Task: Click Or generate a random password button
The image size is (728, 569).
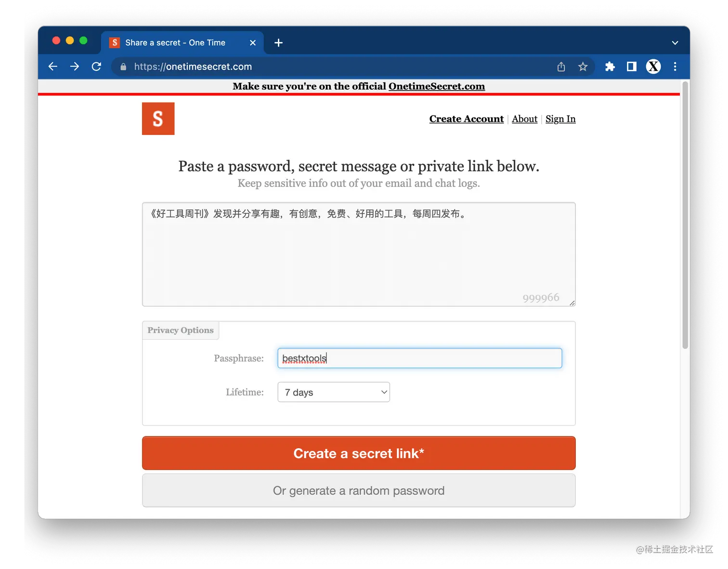Action: [359, 490]
